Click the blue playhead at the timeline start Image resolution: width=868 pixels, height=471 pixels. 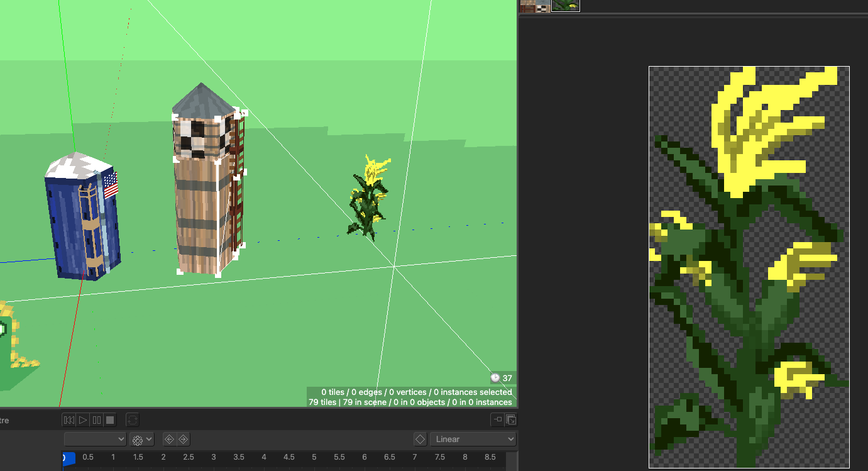(69, 459)
